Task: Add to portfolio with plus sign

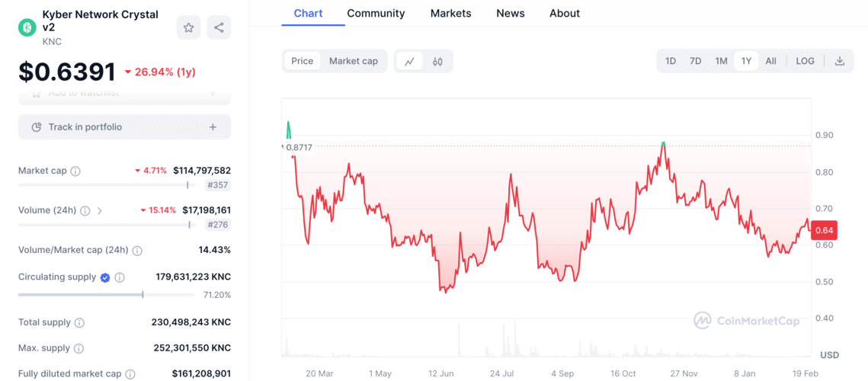Action: 213,127
